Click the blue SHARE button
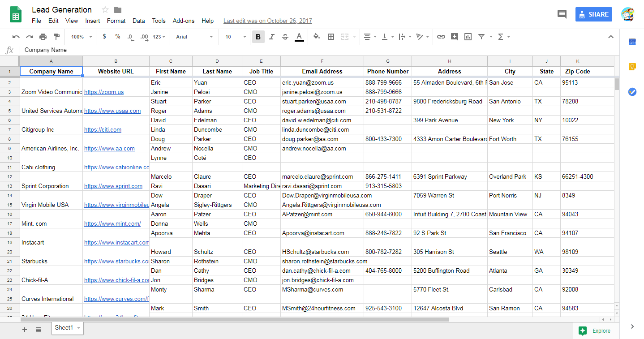The height and width of the screenshot is (339, 644). (594, 14)
